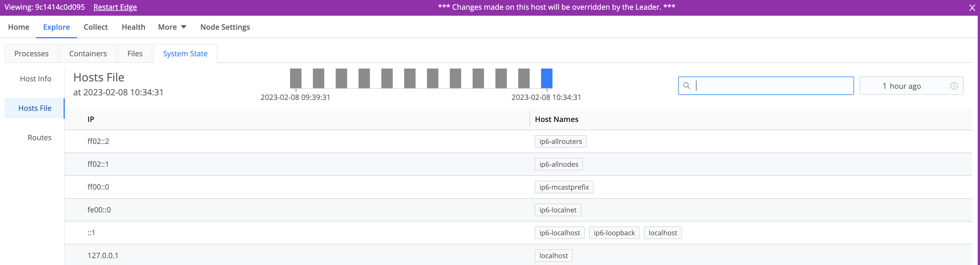Screen dimensions: 980x265
Task: Navigate to Health page
Action: pyautogui.click(x=133, y=27)
